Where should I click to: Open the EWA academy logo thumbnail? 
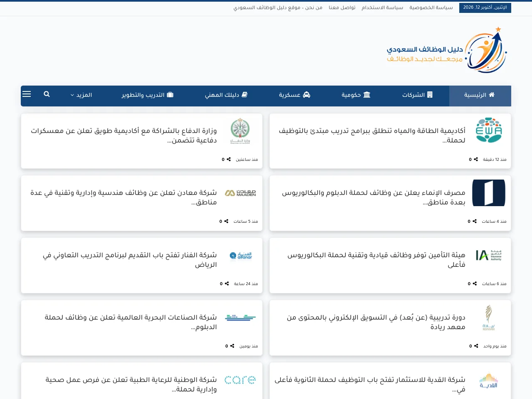[489, 131]
